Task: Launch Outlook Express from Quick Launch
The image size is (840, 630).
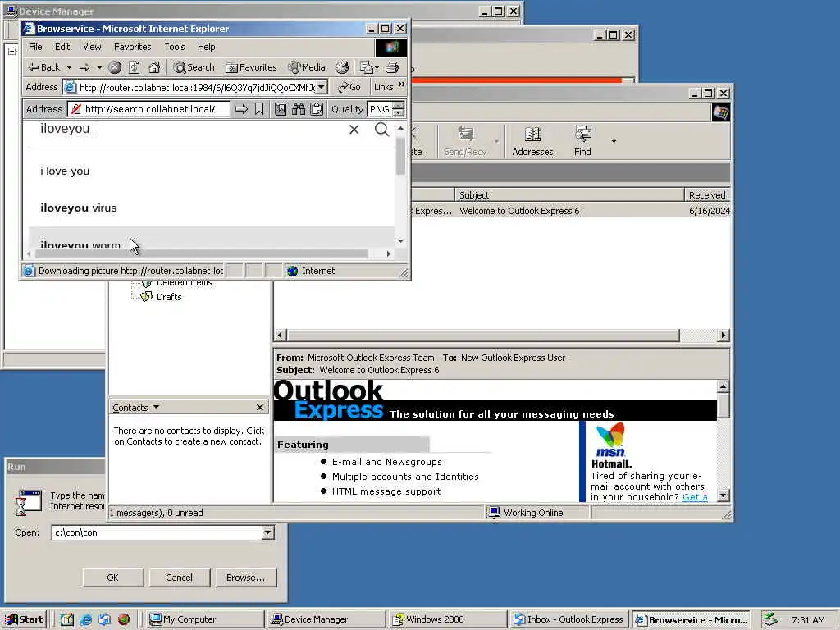Action: point(104,619)
